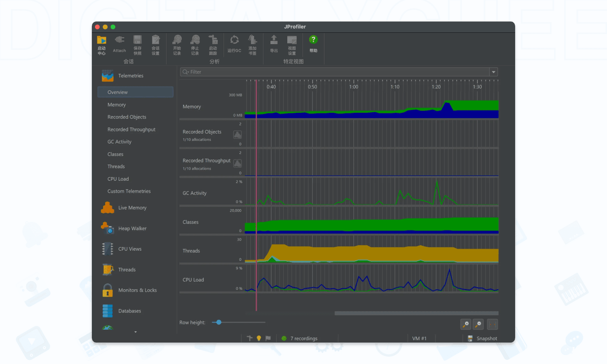Click the Threads telemetry row label

pyautogui.click(x=191, y=251)
